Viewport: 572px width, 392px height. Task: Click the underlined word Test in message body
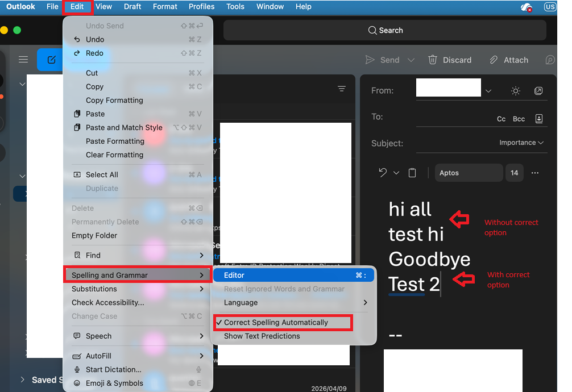[x=407, y=284]
